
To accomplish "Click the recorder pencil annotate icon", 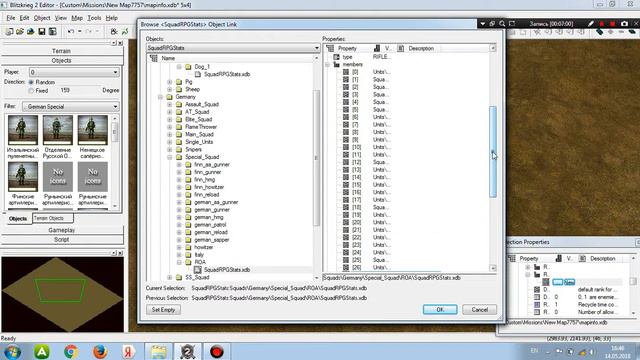I will 591,24.
